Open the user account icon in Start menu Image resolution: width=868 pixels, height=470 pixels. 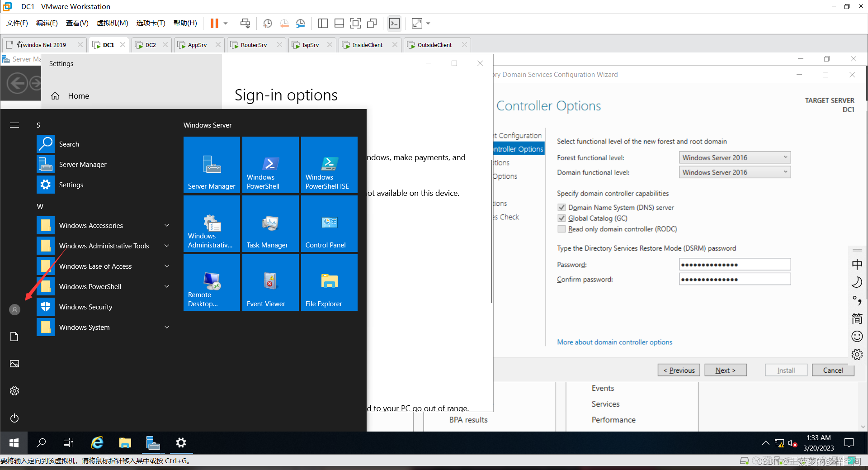click(15, 309)
